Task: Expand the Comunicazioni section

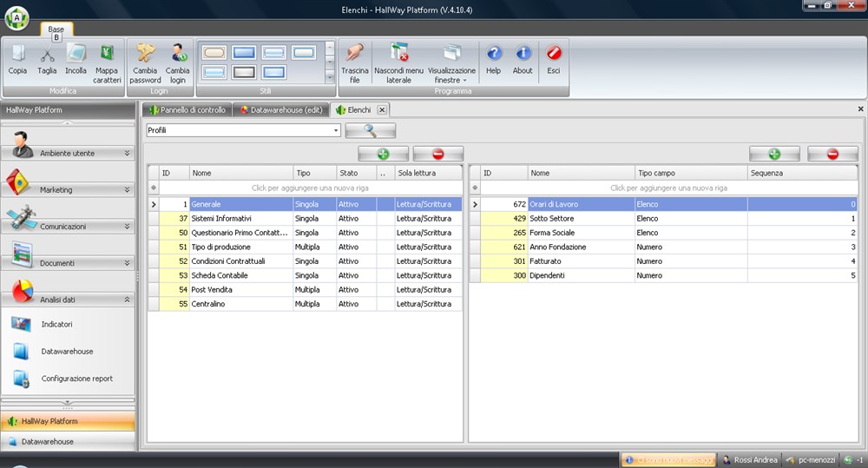Action: (68, 226)
